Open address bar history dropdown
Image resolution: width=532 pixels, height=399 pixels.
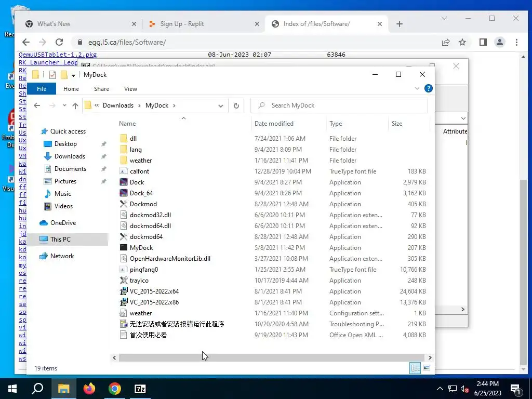(220, 105)
